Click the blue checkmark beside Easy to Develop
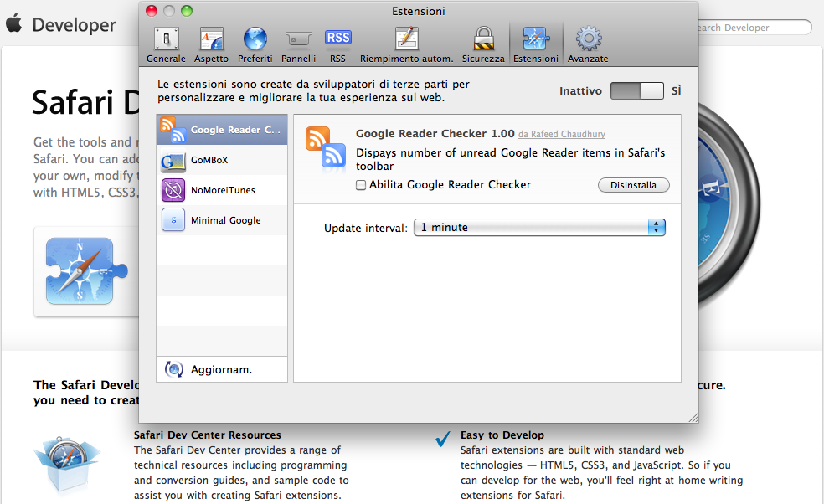Viewport: 824px width, 504px height. [x=443, y=439]
